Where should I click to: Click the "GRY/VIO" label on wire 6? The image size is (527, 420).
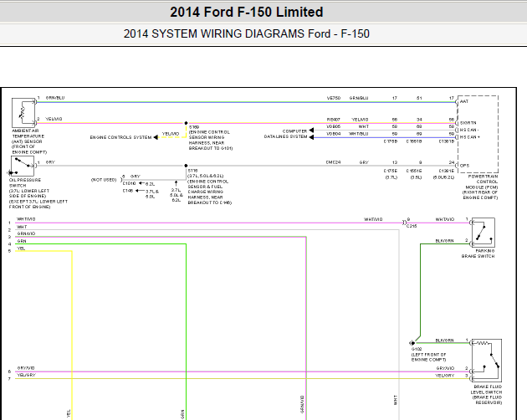pos(26,368)
